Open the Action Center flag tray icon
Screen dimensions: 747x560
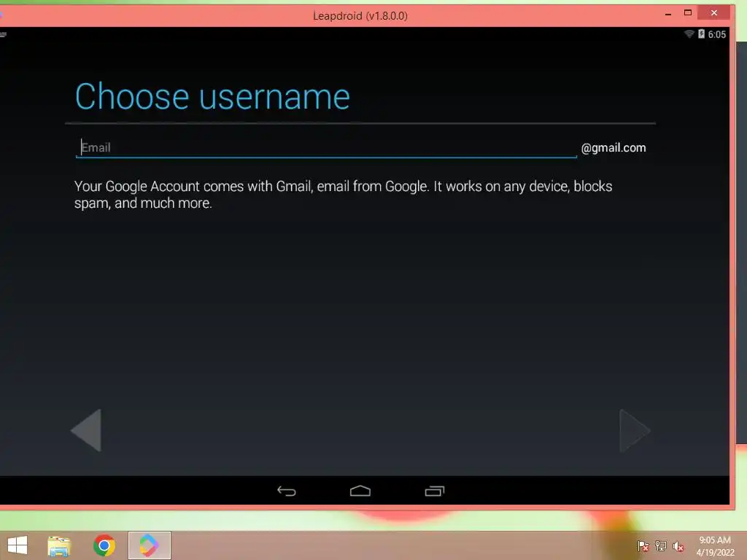[643, 546]
